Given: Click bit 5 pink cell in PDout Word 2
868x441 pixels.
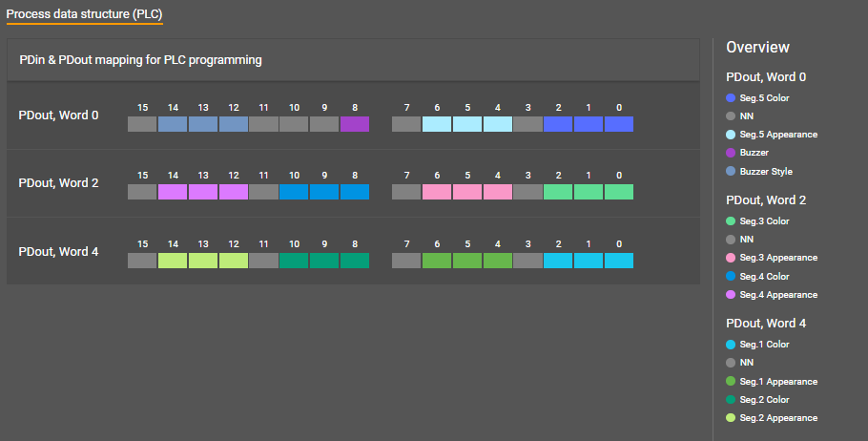Looking at the screenshot, I should click(467, 192).
